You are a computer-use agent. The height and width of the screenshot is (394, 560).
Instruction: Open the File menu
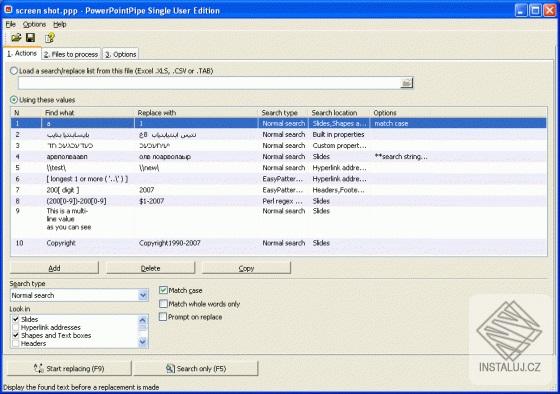(11, 24)
